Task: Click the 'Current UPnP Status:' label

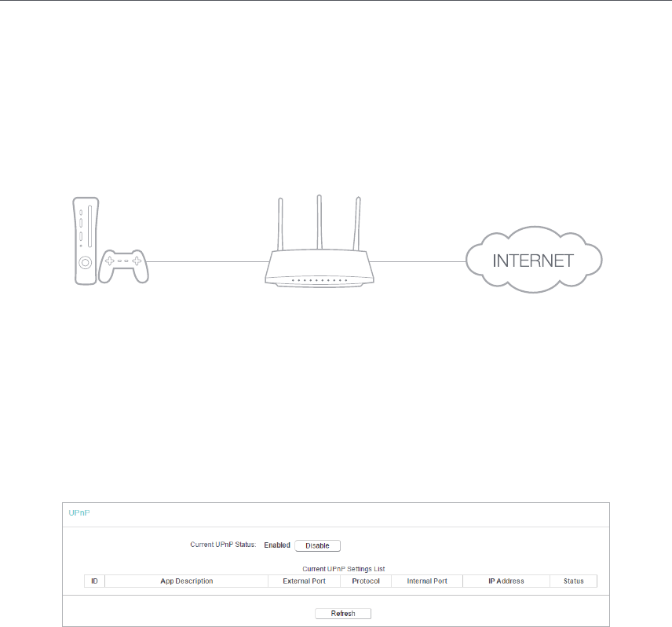Action: click(x=223, y=545)
